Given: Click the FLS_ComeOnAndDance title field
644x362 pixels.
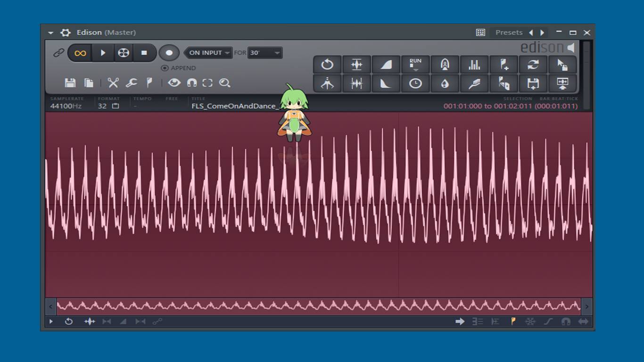Looking at the screenshot, I should tap(236, 106).
